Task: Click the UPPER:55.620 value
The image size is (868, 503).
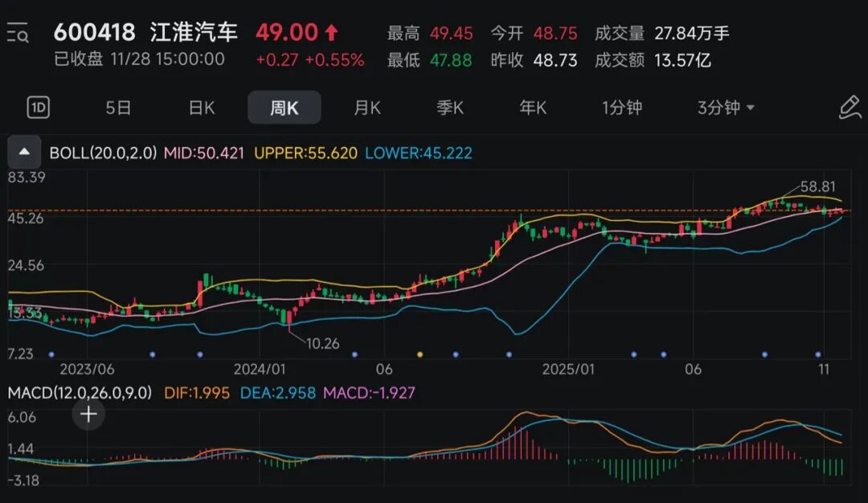Action: pyautogui.click(x=305, y=153)
